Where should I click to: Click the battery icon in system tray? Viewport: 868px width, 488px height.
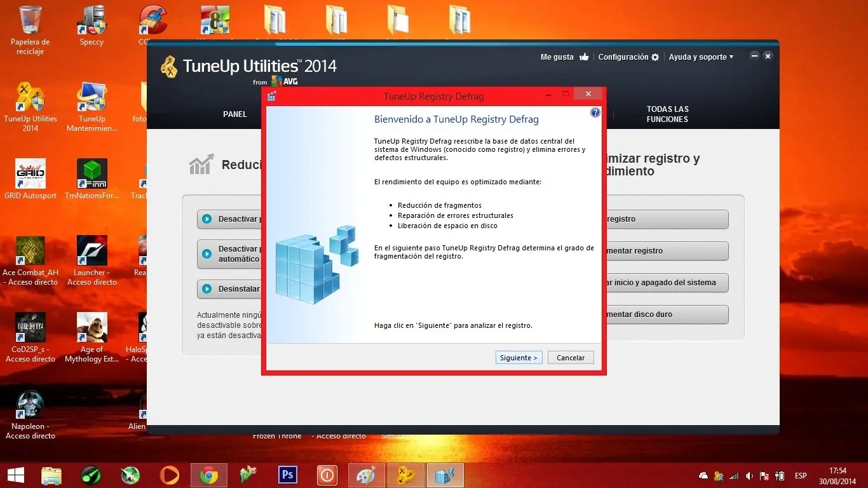coord(780,476)
